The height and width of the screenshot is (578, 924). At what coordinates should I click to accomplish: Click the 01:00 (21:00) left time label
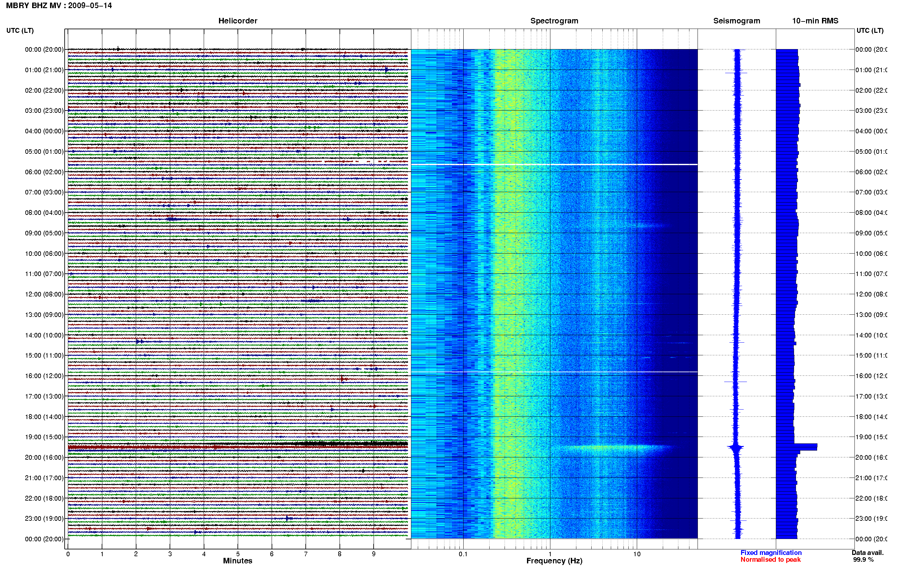pos(44,70)
